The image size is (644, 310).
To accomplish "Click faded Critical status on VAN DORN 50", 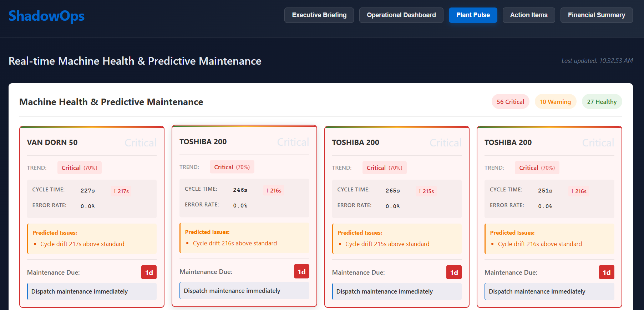I will (x=140, y=143).
